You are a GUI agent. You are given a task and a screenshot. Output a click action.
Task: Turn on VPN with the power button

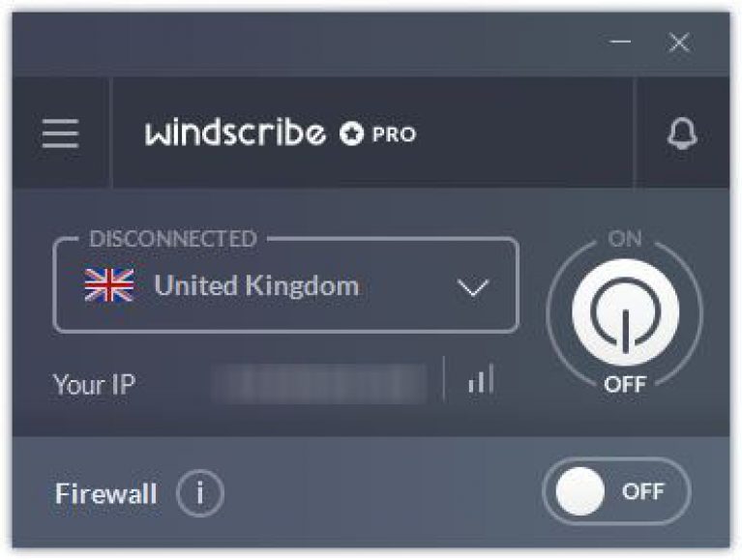pyautogui.click(x=625, y=312)
